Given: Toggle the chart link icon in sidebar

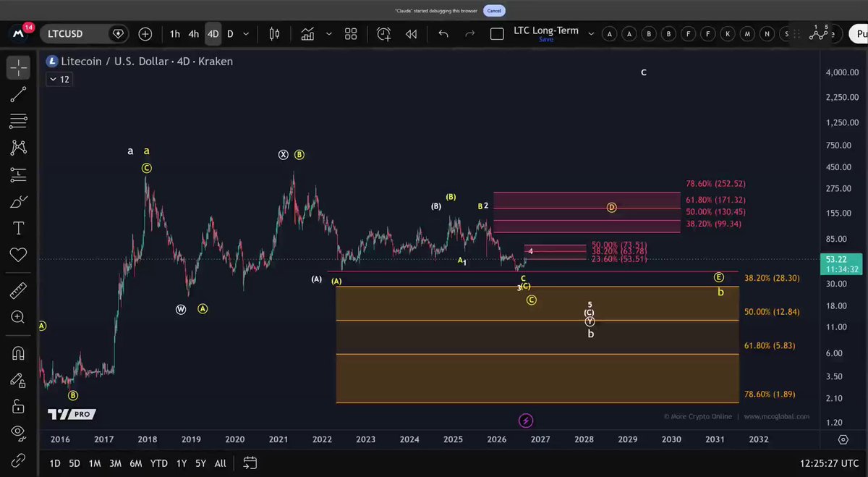Looking at the screenshot, I should click(x=18, y=460).
